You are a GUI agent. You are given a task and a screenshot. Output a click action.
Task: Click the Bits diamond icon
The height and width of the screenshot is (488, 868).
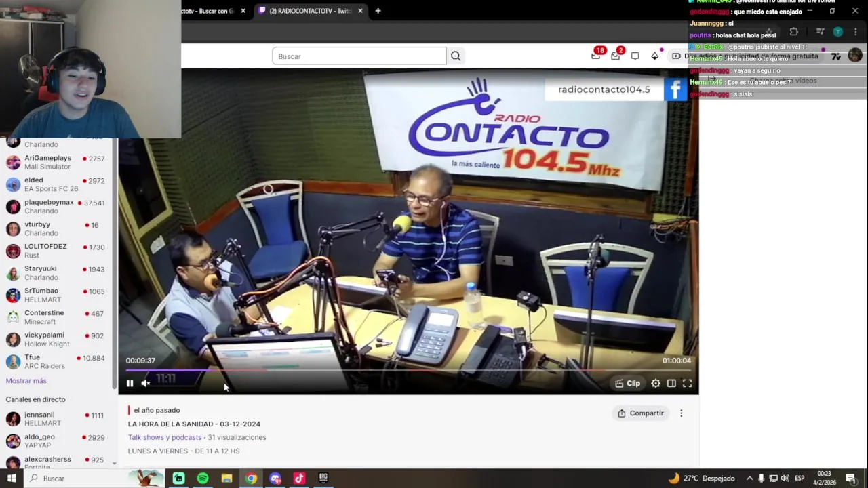pyautogui.click(x=654, y=56)
